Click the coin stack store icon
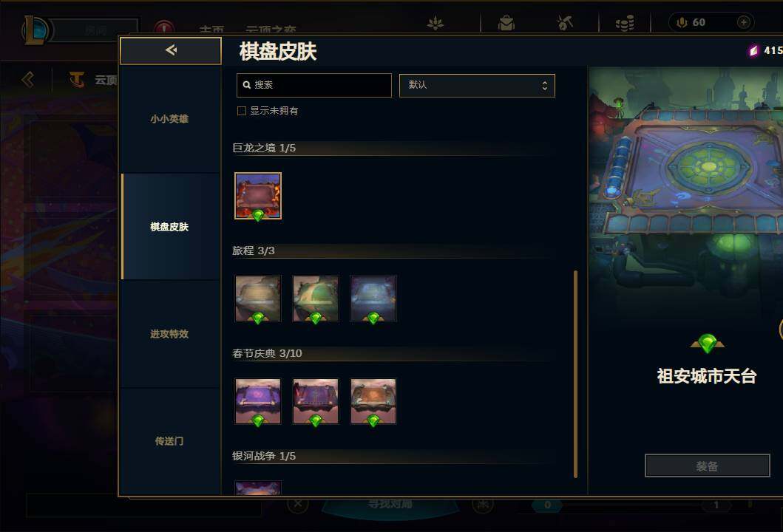Image resolution: width=783 pixels, height=532 pixels. coord(625,23)
